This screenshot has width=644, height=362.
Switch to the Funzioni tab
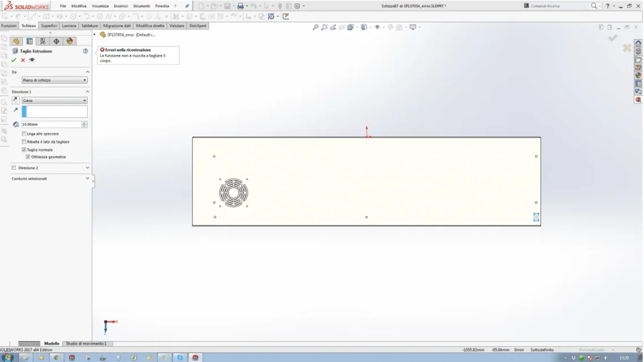coord(9,25)
